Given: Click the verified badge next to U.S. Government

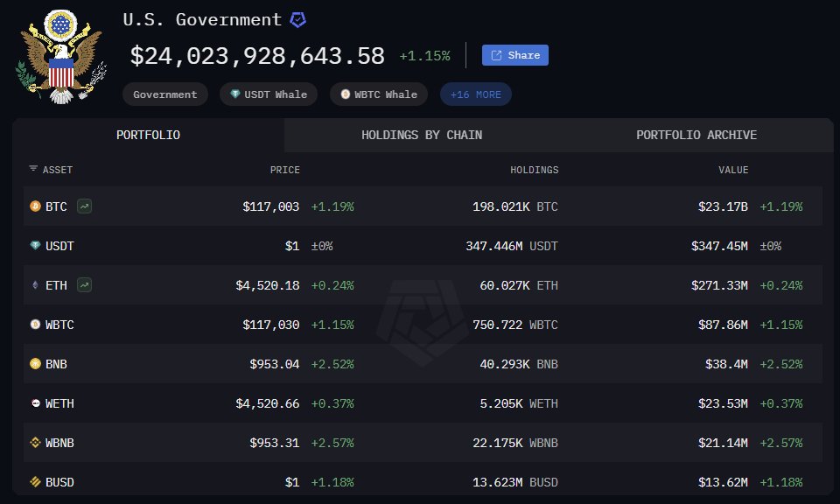Looking at the screenshot, I should (297, 20).
